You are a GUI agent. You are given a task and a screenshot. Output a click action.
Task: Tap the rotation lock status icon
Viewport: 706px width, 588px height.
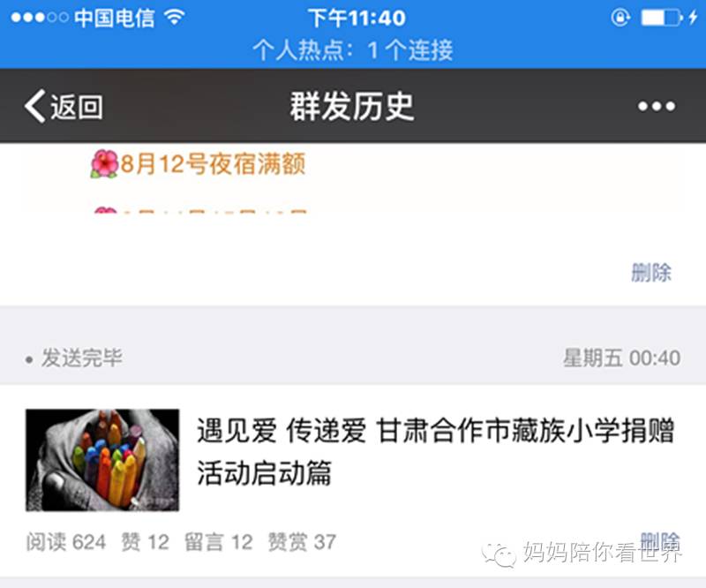tap(620, 18)
